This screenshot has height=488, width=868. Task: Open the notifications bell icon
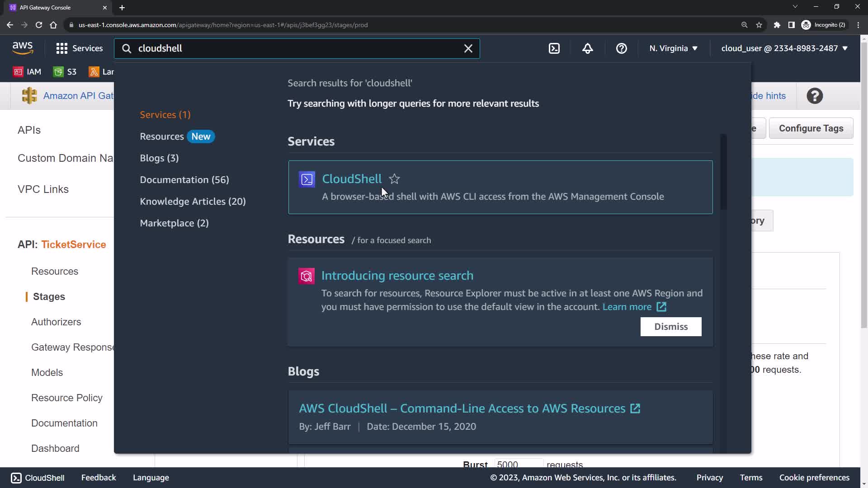tap(588, 48)
